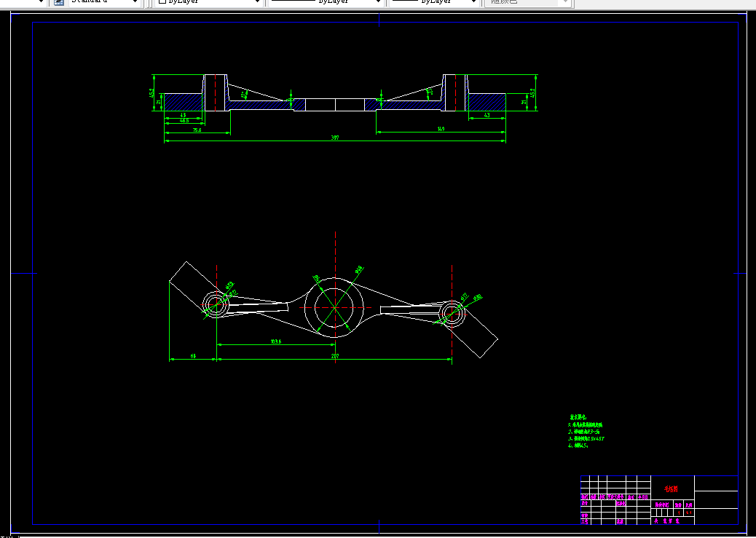The width and height of the screenshot is (756, 538).
Task: Select the 149 dimension in section view
Action: point(441,129)
